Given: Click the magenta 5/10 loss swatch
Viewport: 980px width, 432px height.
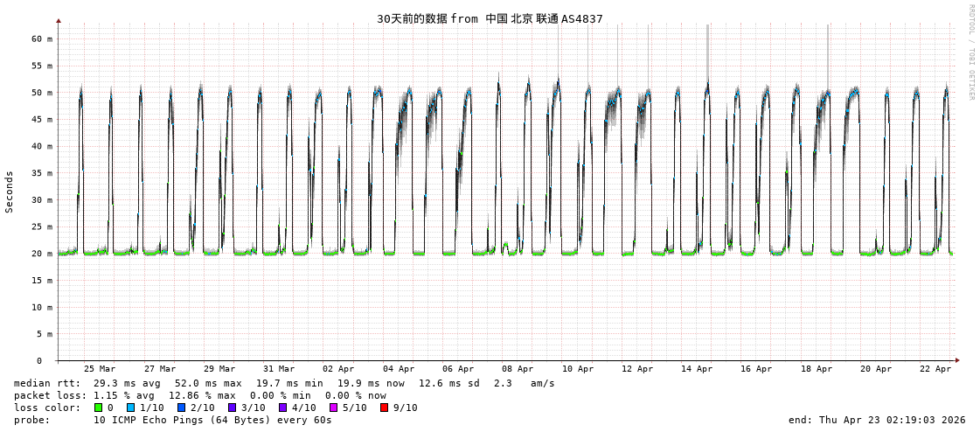Looking at the screenshot, I should 333,408.
